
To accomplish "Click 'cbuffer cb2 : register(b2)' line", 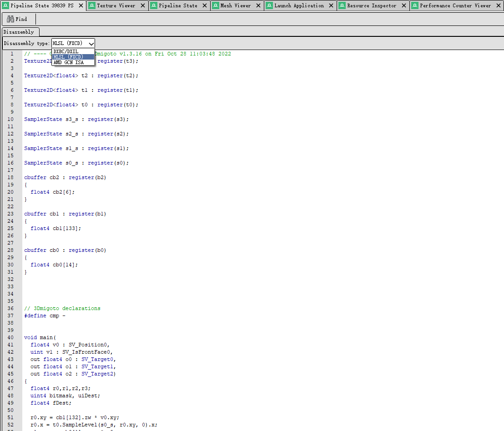I will tap(65, 177).
